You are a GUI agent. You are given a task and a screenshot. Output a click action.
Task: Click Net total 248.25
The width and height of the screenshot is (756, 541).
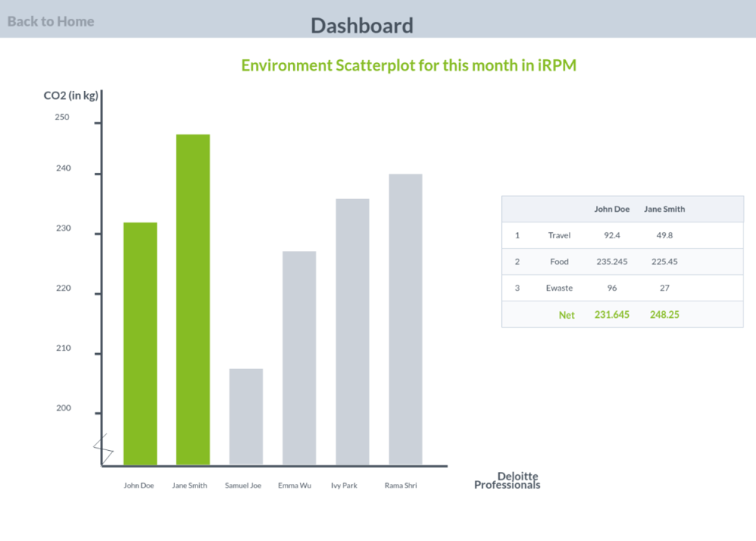tap(664, 314)
